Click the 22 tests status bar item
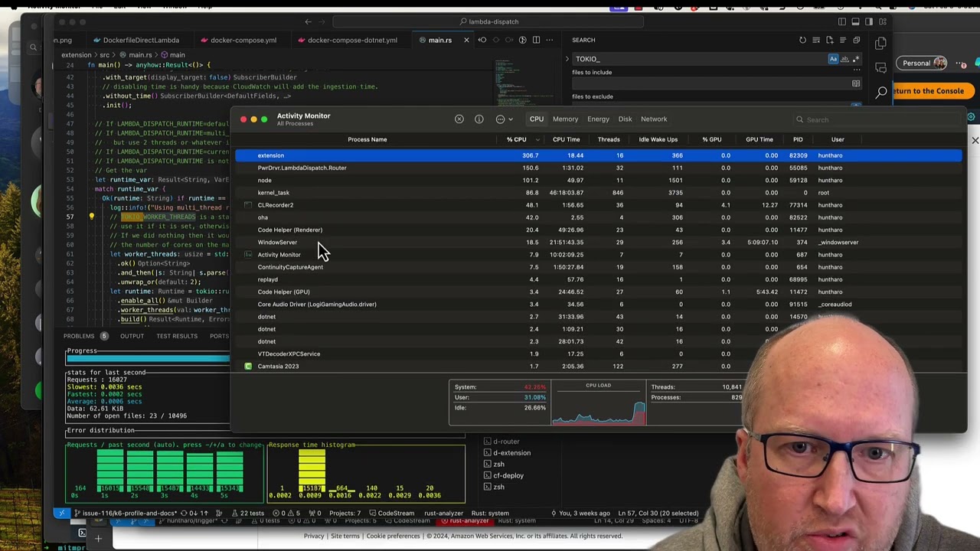 [247, 514]
